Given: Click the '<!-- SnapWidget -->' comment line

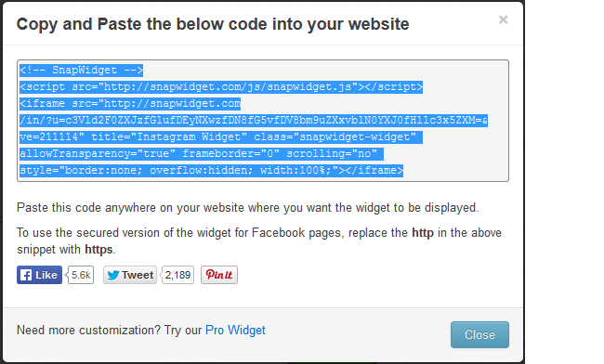Looking at the screenshot, I should pyautogui.click(x=81, y=70).
